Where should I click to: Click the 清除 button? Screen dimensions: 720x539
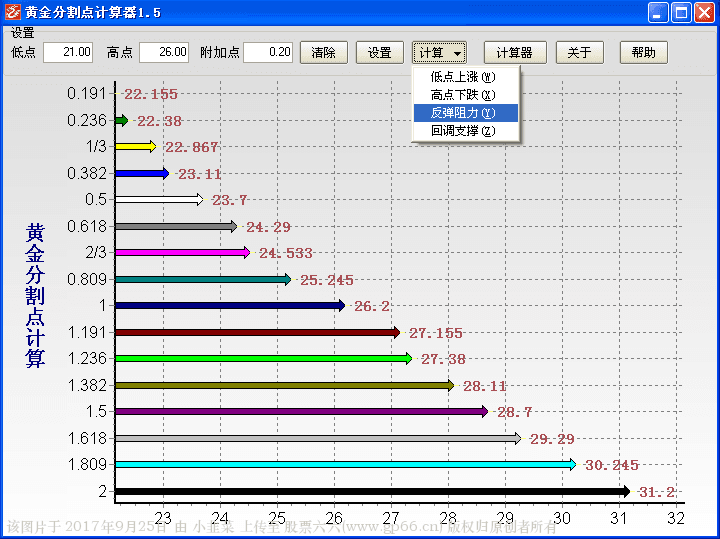pyautogui.click(x=324, y=52)
